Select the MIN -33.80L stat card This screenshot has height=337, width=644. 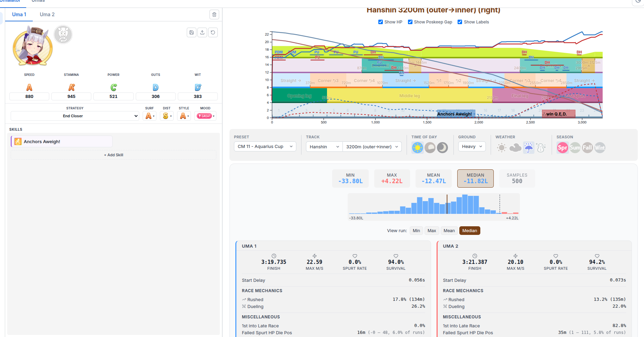point(350,178)
